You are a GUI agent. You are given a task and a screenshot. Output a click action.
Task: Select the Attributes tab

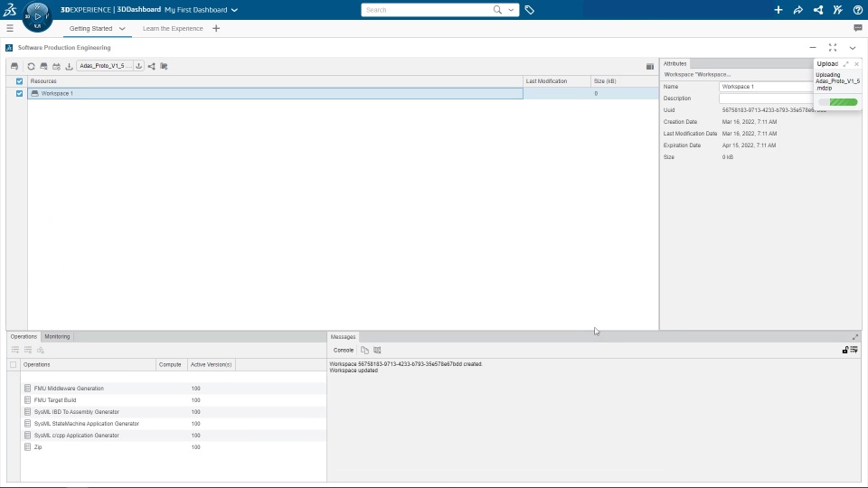coord(675,63)
